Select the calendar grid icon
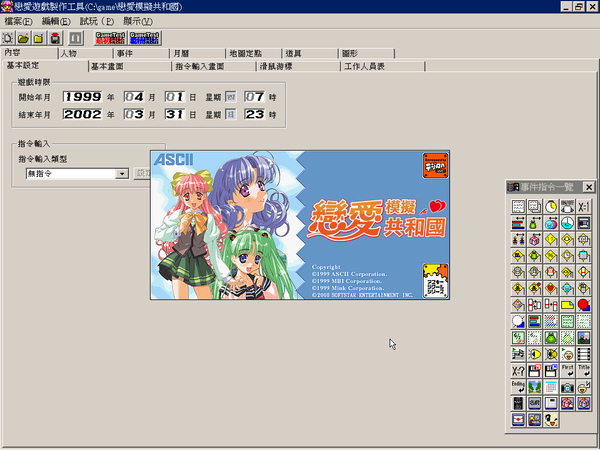This screenshot has width=600, height=450. [551, 387]
